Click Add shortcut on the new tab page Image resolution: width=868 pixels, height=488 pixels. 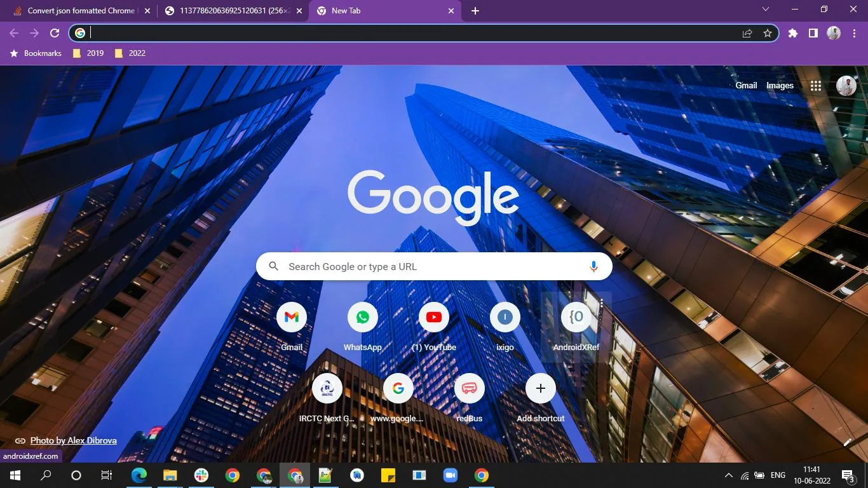click(x=540, y=388)
